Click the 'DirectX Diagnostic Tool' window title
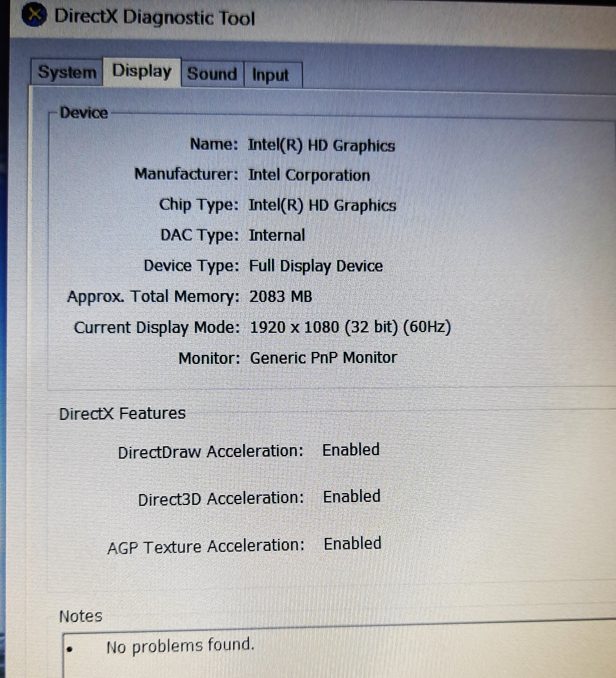 pyautogui.click(x=154, y=17)
